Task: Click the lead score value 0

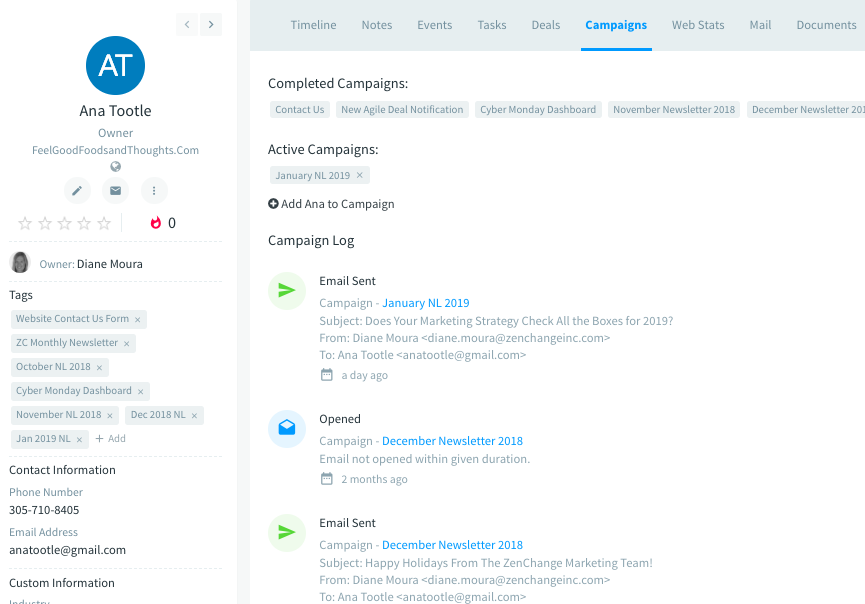Action: tap(172, 223)
